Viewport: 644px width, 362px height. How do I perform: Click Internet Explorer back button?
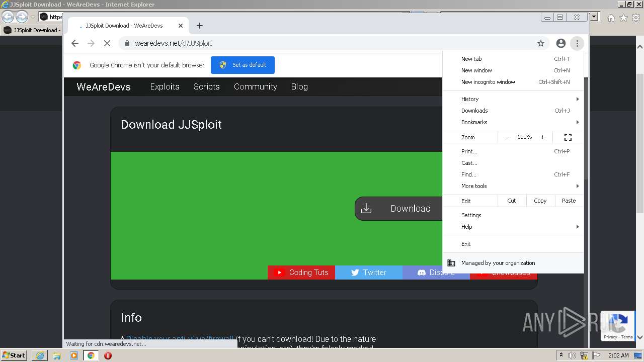pos(8,17)
